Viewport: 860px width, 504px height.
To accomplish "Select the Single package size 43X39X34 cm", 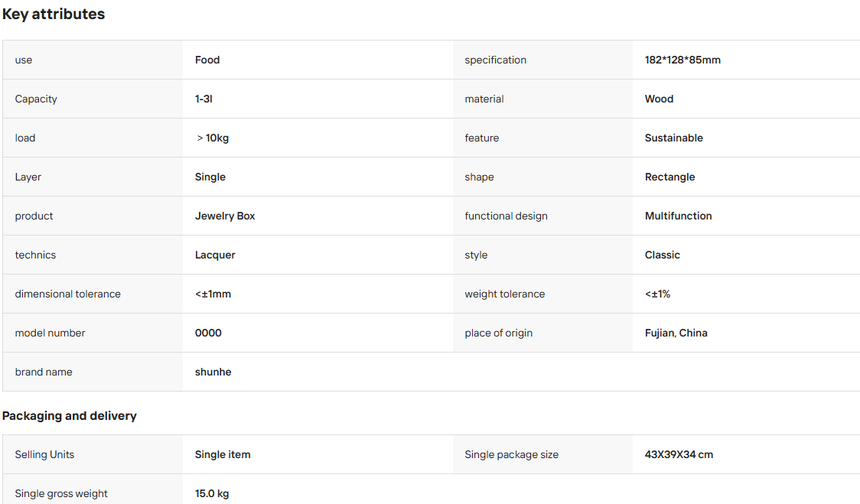I will click(679, 454).
